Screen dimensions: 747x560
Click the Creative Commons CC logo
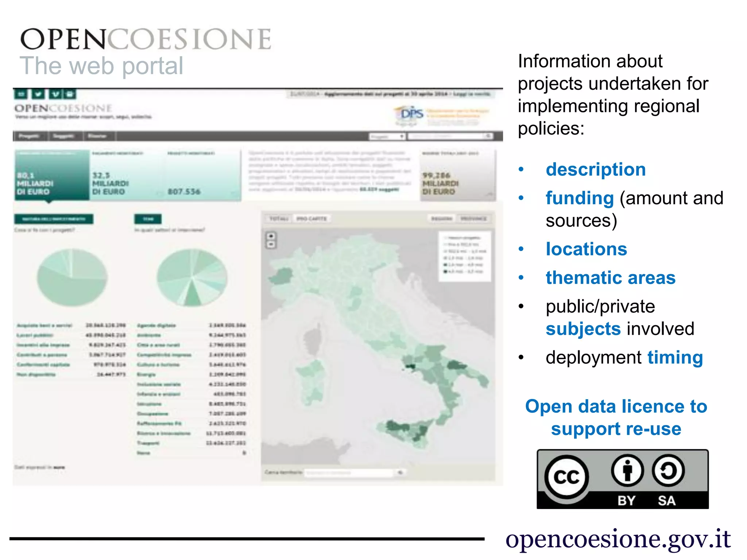click(x=566, y=477)
